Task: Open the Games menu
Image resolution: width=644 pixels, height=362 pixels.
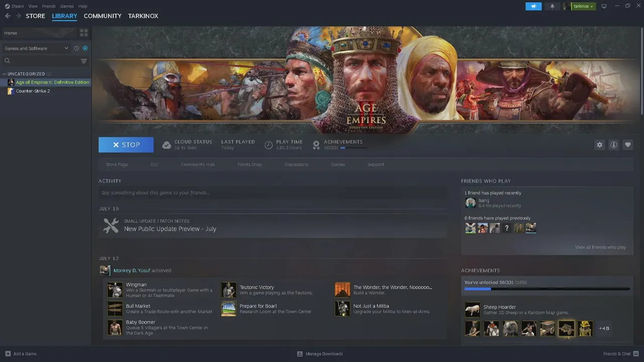Action: 67,6
